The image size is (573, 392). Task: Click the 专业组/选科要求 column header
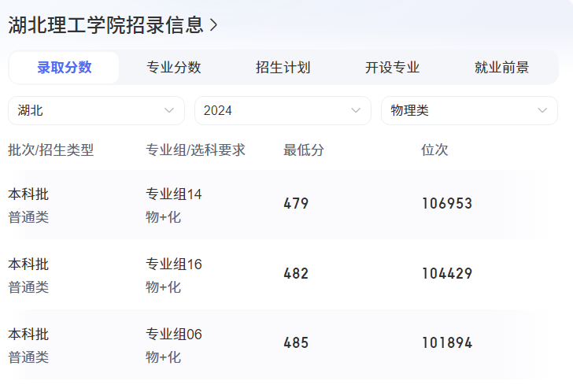coord(195,150)
